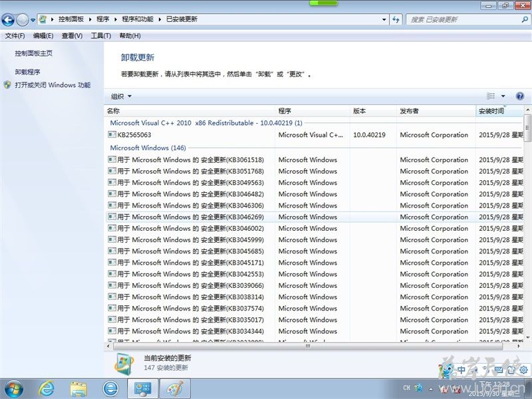Select security update KB3046269

tap(315, 217)
